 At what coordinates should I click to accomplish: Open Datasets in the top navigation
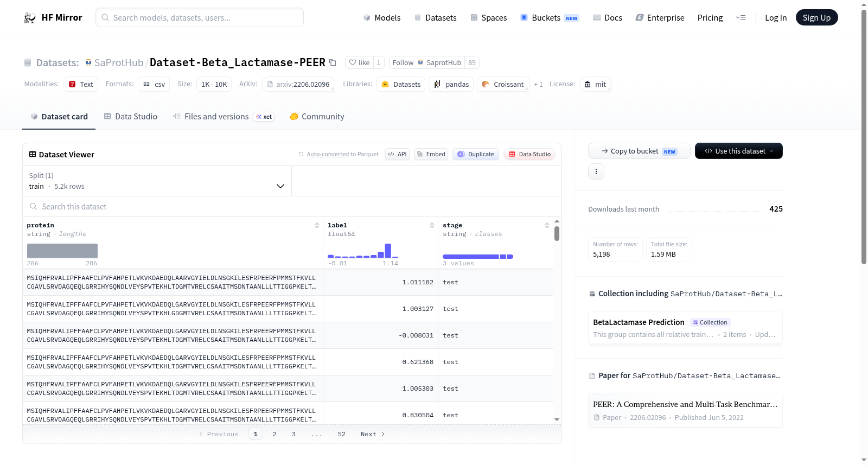[435, 18]
